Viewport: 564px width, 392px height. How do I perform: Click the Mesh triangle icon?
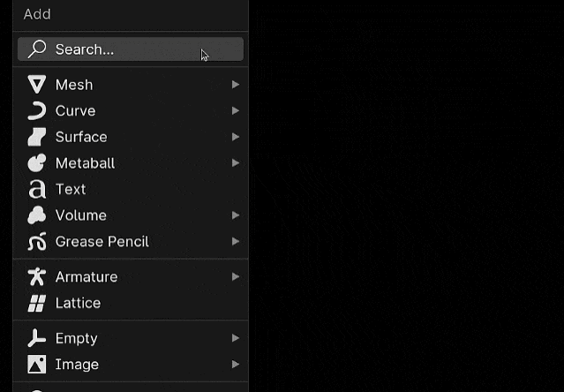[37, 85]
